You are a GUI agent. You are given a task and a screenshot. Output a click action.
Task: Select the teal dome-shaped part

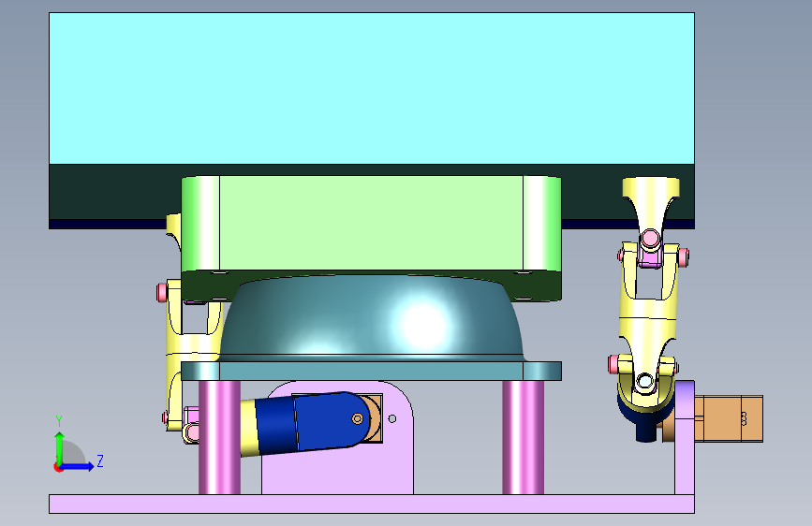(371, 318)
